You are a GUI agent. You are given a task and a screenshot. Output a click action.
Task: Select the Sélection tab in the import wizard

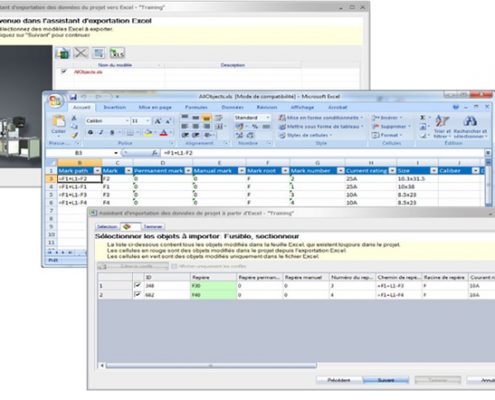(x=107, y=227)
